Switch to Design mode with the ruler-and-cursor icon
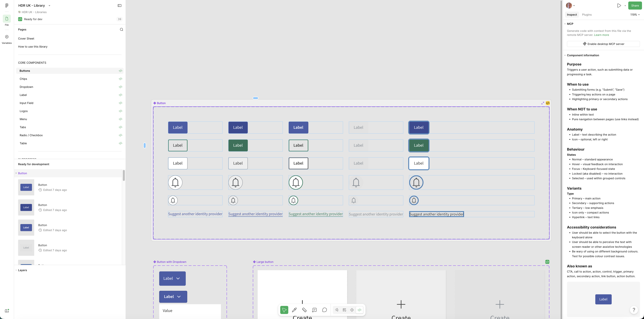 coord(345,310)
